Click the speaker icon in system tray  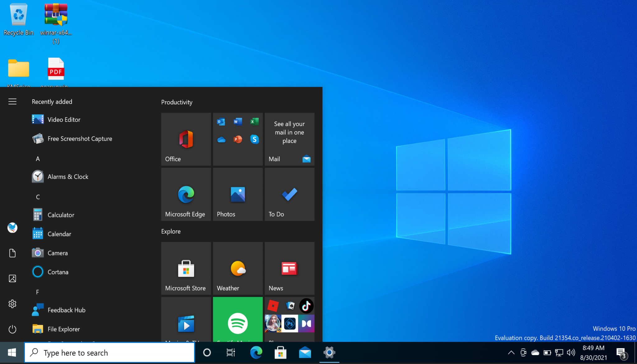pyautogui.click(x=571, y=352)
